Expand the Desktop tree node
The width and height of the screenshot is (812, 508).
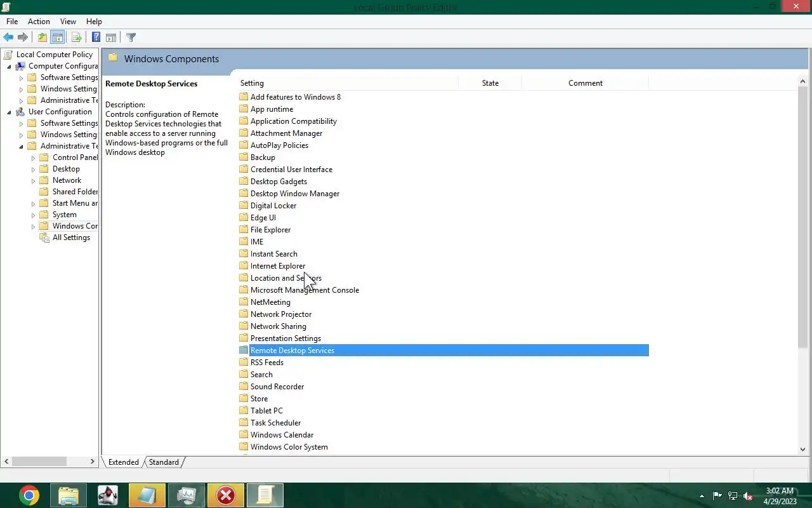[33, 169]
